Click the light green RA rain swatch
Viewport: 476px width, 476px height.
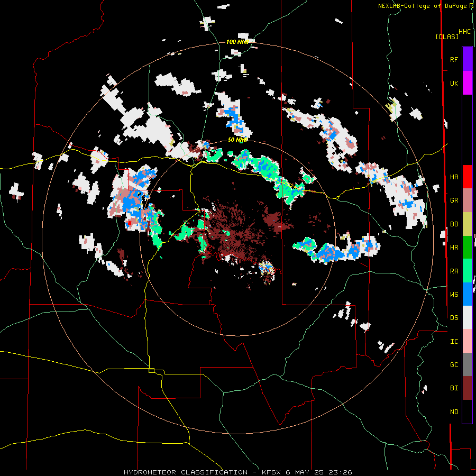coord(467,271)
